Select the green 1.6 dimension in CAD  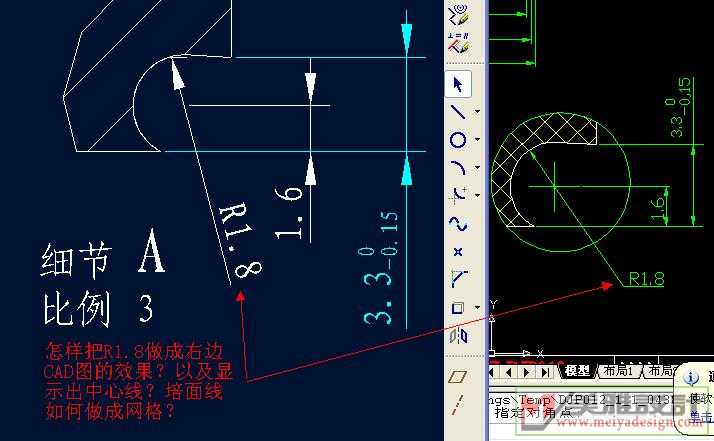point(658,208)
